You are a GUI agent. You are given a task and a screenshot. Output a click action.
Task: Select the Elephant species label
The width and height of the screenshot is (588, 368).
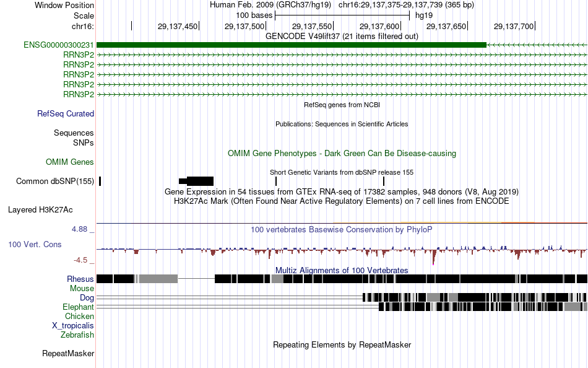pos(78,307)
